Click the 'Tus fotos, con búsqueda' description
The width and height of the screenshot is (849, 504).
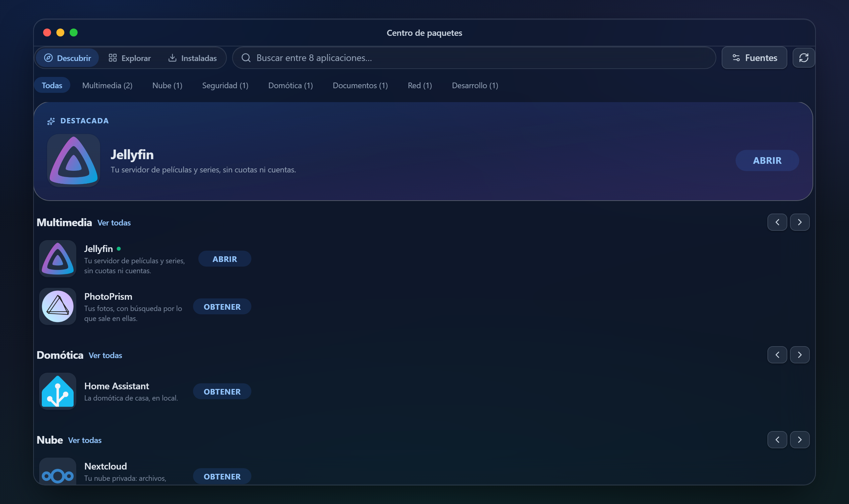point(133,313)
